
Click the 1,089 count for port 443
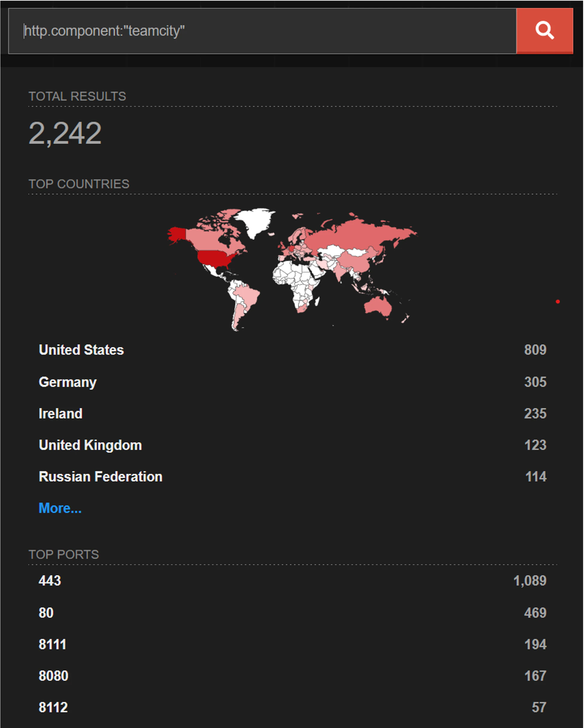[x=530, y=581]
